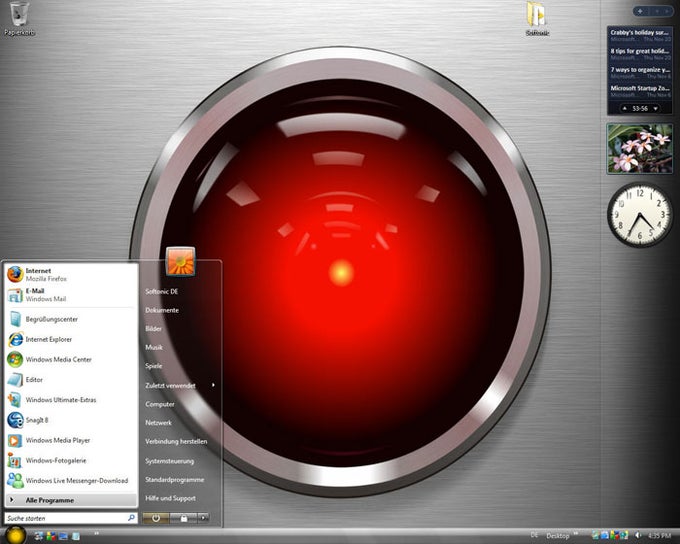Add gadget with sidebar plus button
This screenshot has width=680, height=544.
640,11
